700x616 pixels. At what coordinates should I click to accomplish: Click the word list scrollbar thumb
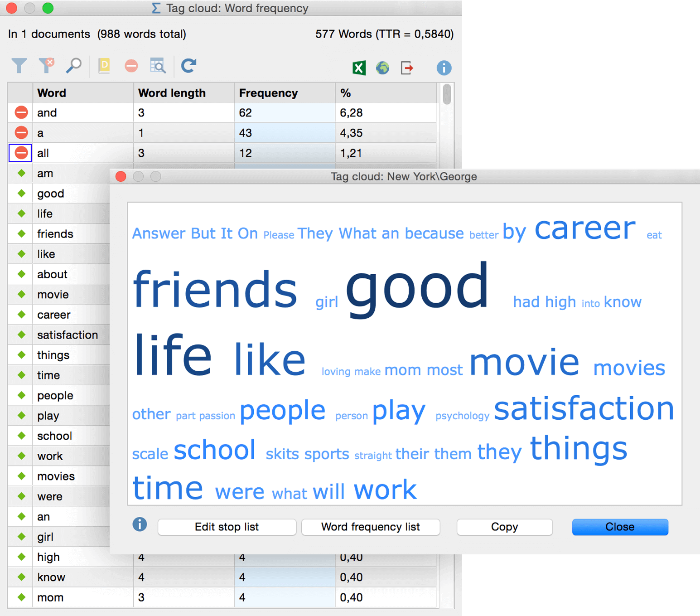[x=447, y=94]
